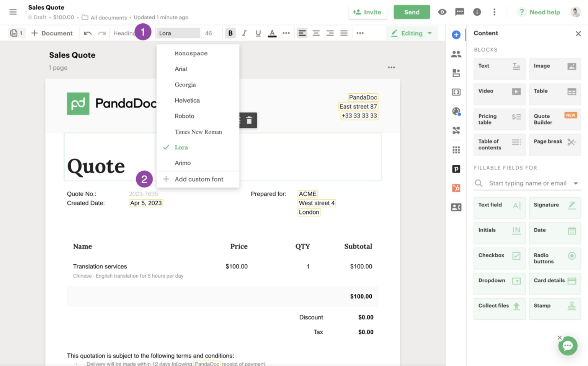588x366 pixels.
Task: Toggle italic formatting in the toolbar
Action: 244,33
